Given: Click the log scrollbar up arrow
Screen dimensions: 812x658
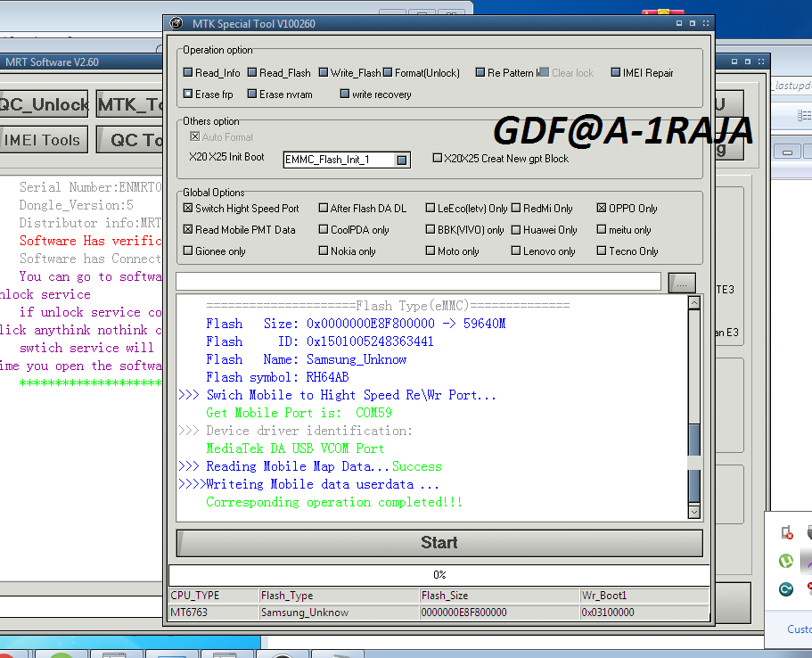Looking at the screenshot, I should point(694,302).
